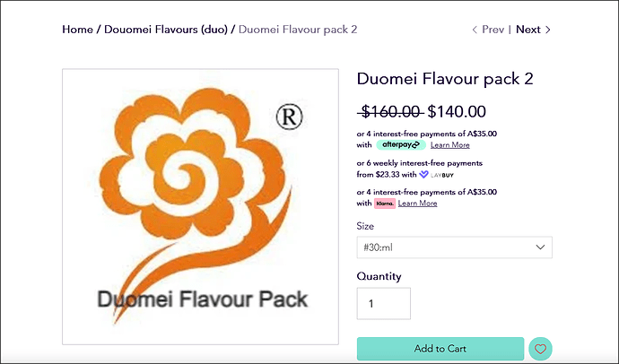Open Douomei Flavours (duo) breadcrumb category
Screen dimensions: 619x364
[165, 30]
